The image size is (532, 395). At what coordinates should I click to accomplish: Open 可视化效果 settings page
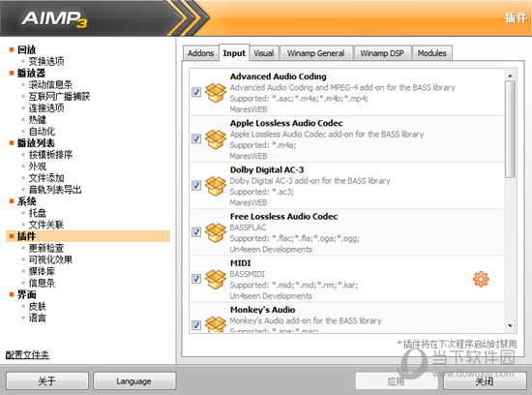(50, 259)
